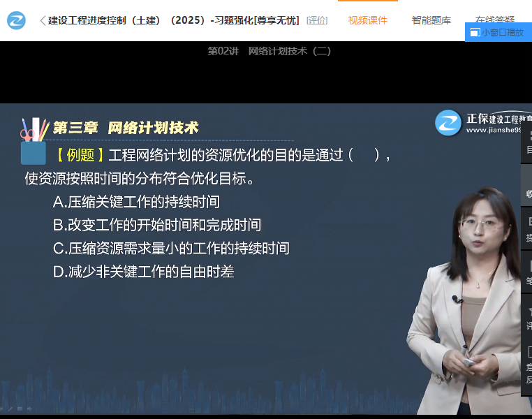Click answer option B.改变工作的开始时间和完成时间
Viewport: 532px width, 419px height.
[x=157, y=225]
